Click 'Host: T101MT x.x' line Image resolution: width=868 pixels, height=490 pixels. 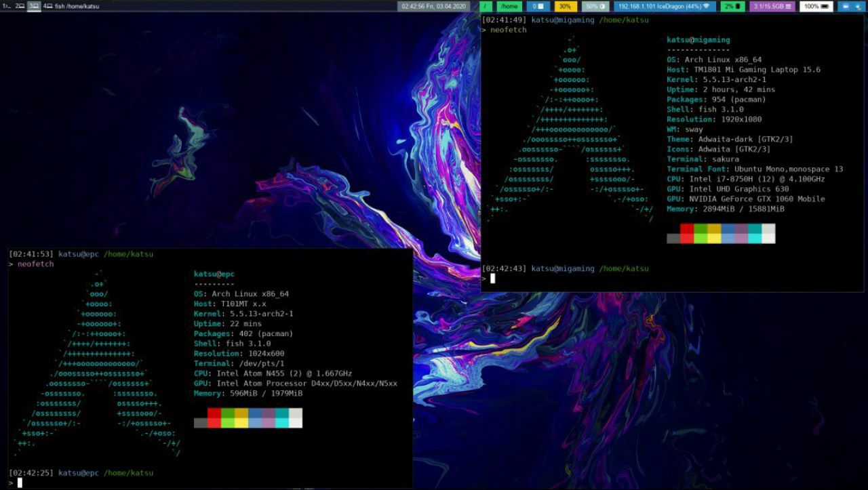point(230,304)
